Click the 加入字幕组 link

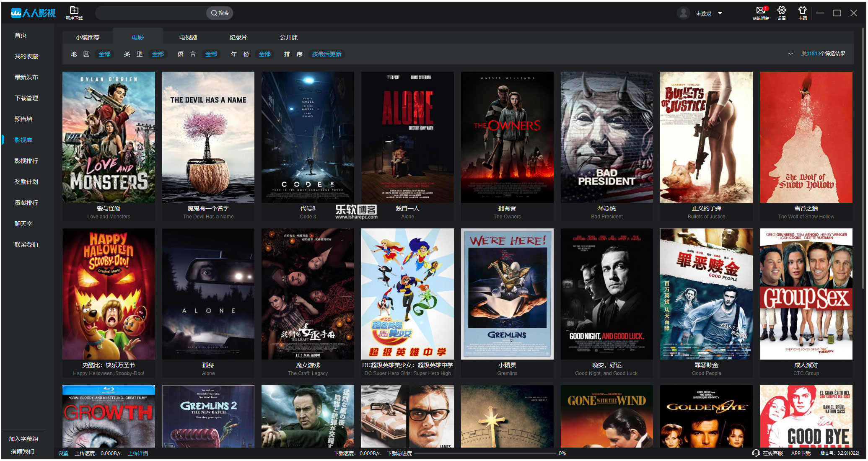(x=23, y=439)
